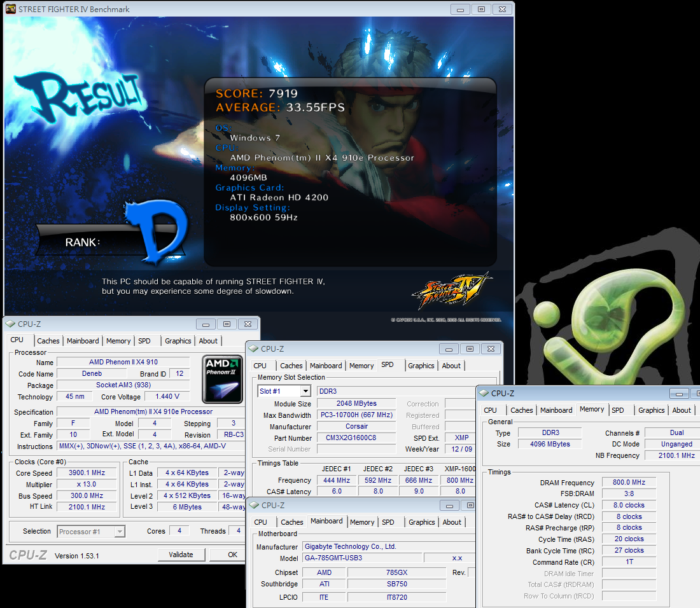Close the CPU-Z processor window
The width and height of the screenshot is (700, 608).
coord(248,324)
